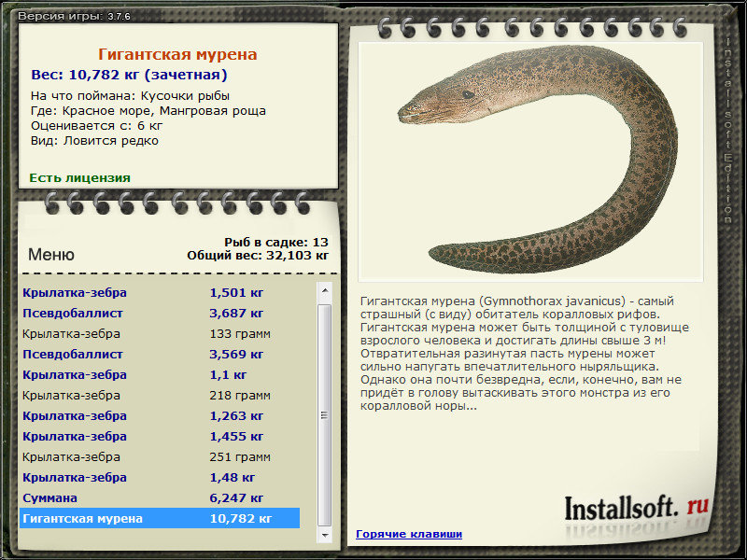Image resolution: width=747 pixels, height=560 pixels.
Task: Click the Общий вес: 32,103 кг total
Action: click(x=258, y=255)
